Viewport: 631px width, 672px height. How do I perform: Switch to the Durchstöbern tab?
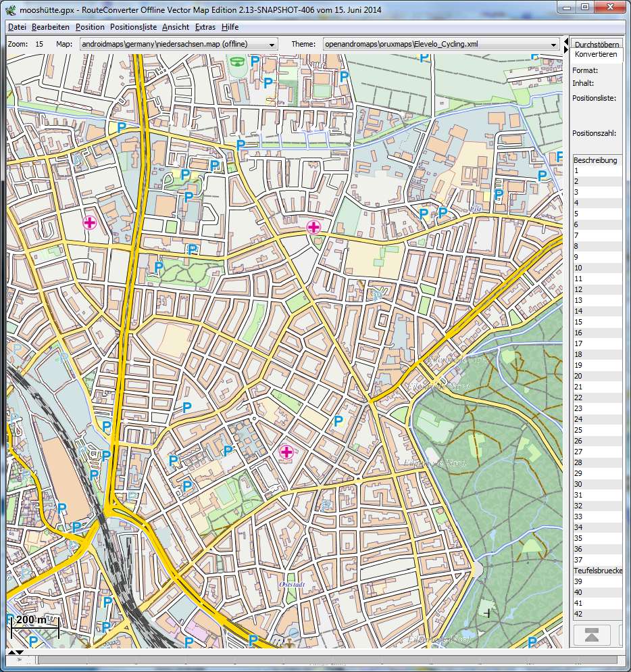click(596, 44)
